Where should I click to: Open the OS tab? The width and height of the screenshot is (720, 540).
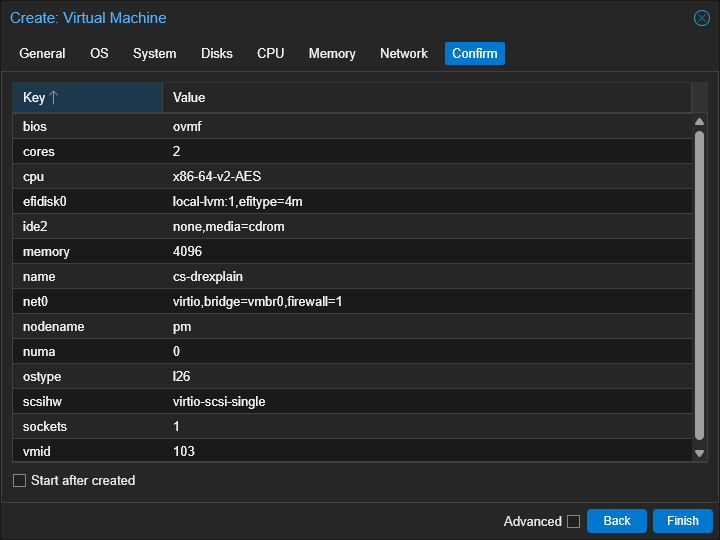coord(99,54)
